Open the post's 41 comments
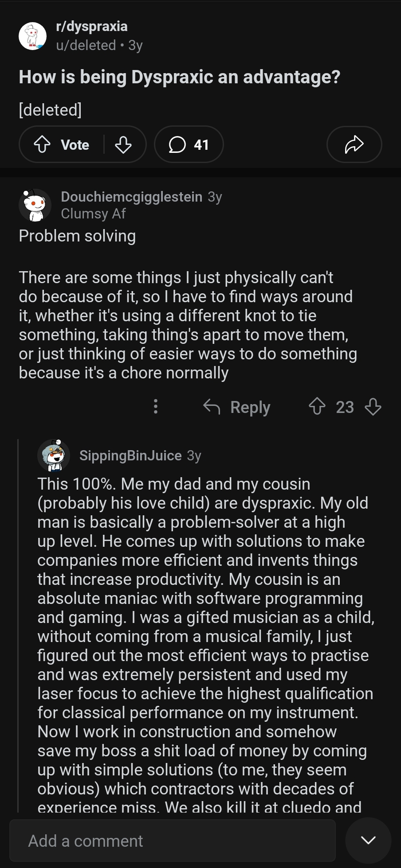The height and width of the screenshot is (868, 401). tap(189, 144)
